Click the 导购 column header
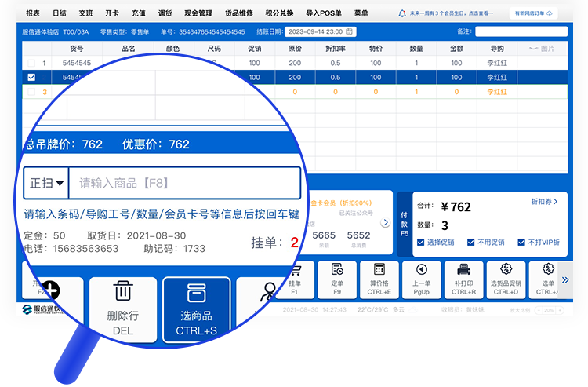 point(497,49)
